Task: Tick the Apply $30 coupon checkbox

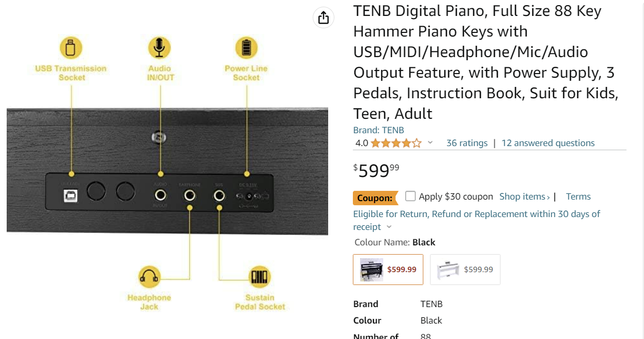Action: (410, 196)
